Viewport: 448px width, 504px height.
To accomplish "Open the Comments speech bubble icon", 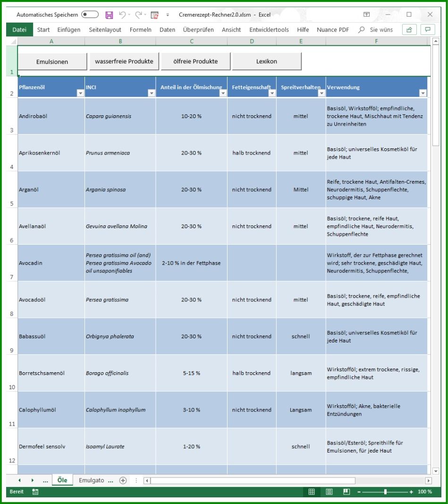I will pyautogui.click(x=428, y=30).
